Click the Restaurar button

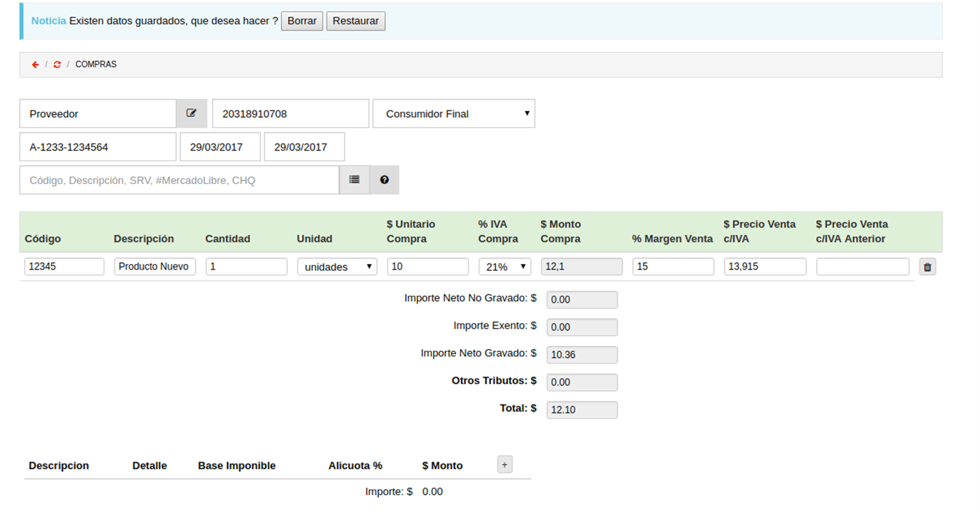pyautogui.click(x=356, y=21)
